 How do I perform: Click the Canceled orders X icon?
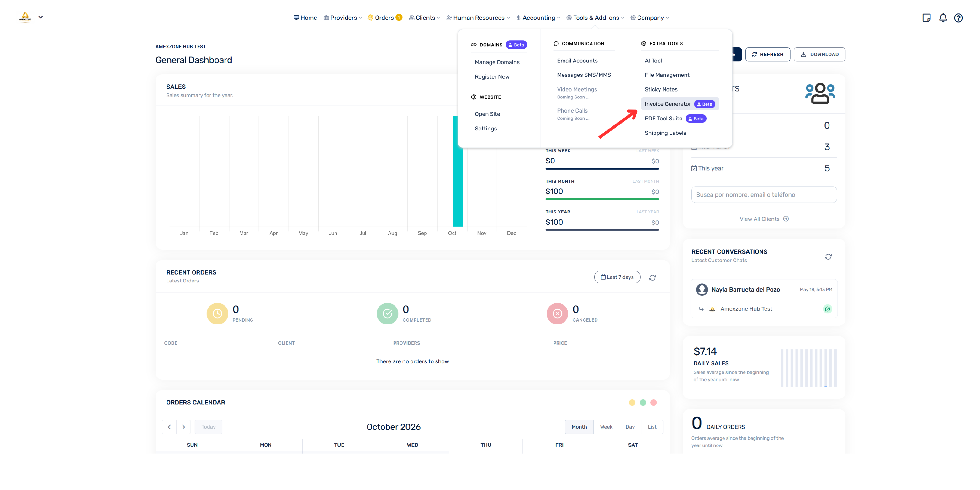[x=557, y=313]
